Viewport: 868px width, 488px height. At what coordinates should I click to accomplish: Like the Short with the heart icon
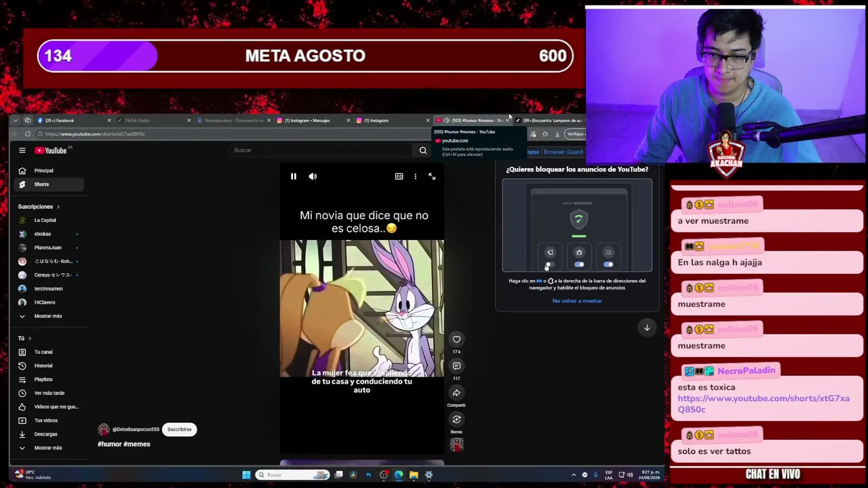456,339
